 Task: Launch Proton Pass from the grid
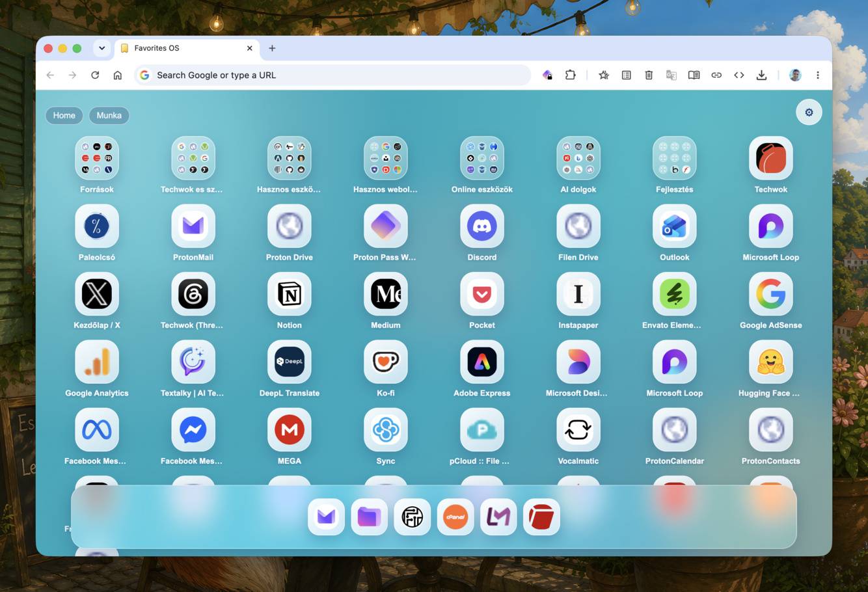point(386,226)
